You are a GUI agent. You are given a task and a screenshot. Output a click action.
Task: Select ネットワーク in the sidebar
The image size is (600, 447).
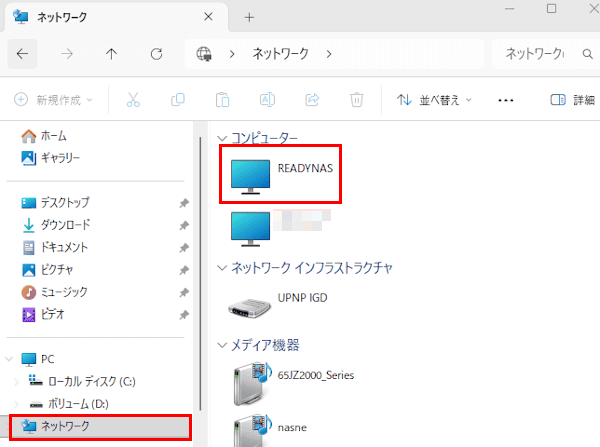coord(101,426)
